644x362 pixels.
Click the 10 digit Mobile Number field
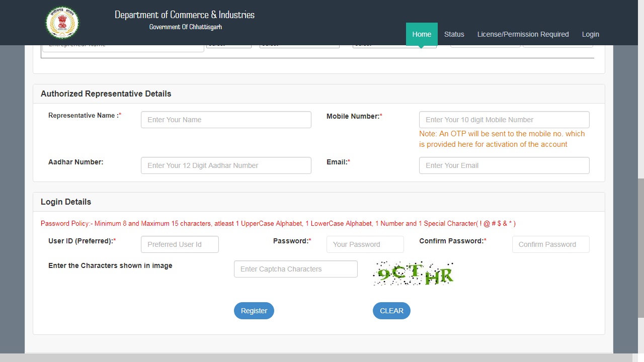tap(504, 120)
